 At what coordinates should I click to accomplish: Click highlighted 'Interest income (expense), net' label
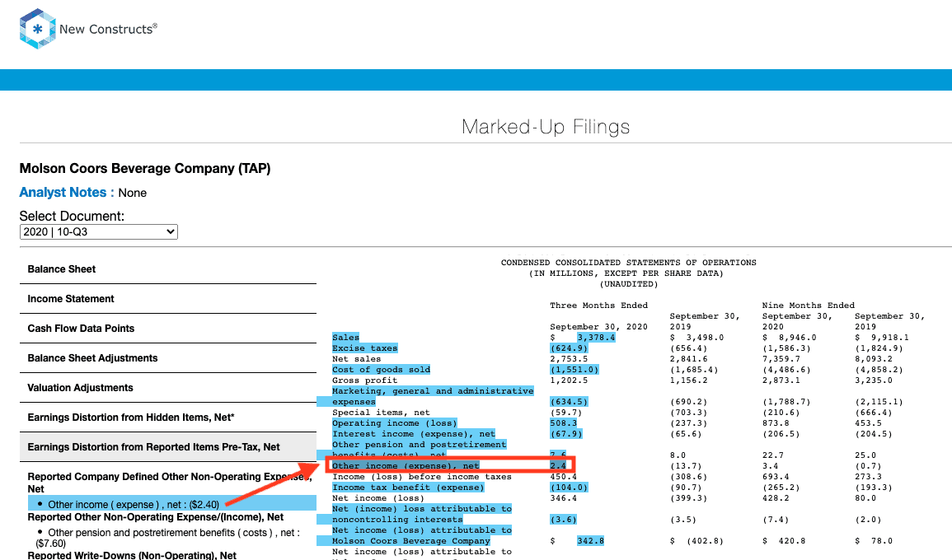click(x=414, y=434)
